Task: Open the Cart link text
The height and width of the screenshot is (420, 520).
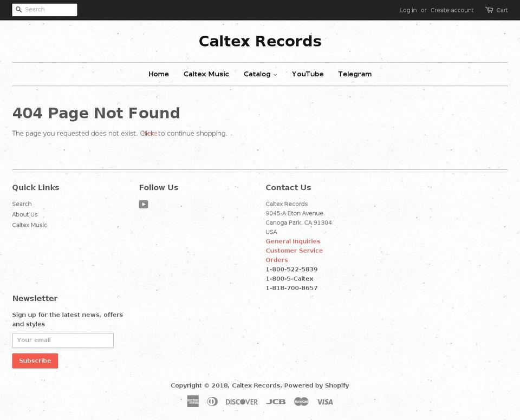Action: point(502,10)
